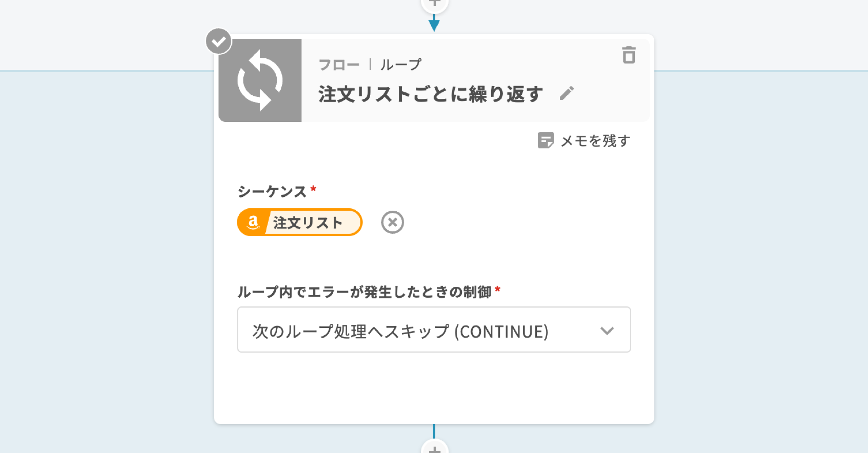Click the add-step plus button above card
Viewport: 868px width, 453px height.
434,3
